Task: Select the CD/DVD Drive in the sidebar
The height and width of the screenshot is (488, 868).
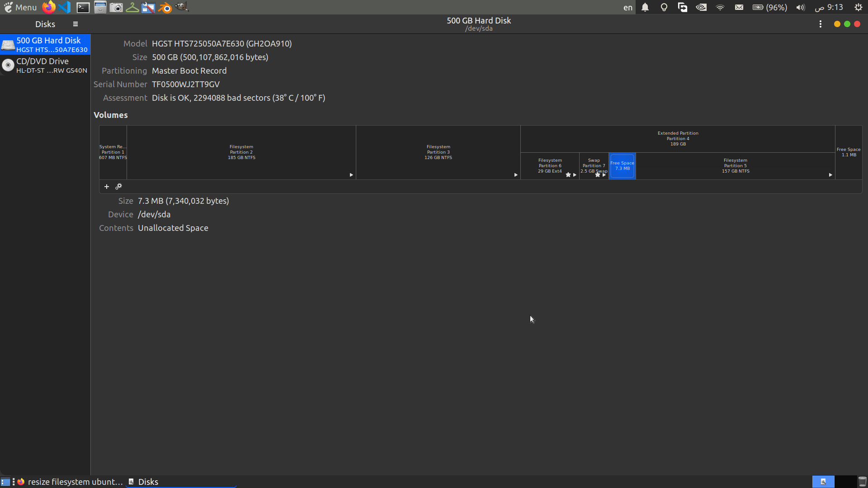Action: tap(44, 65)
